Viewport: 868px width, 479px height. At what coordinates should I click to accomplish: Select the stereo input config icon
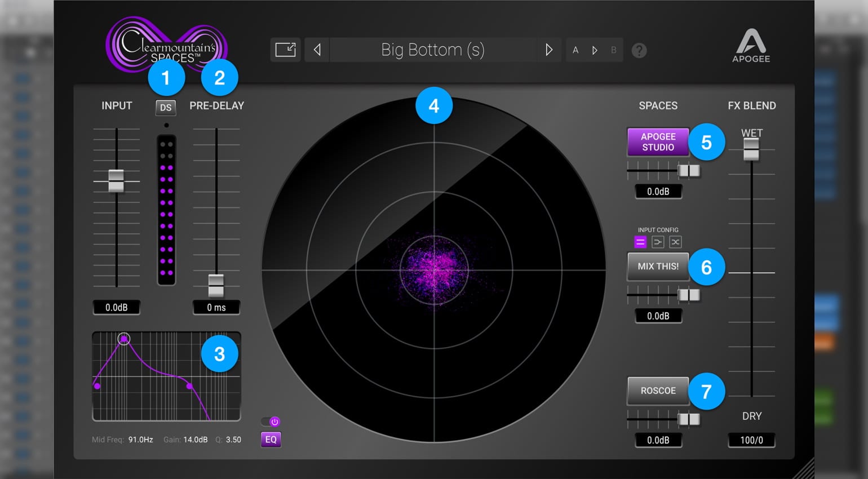coord(640,242)
